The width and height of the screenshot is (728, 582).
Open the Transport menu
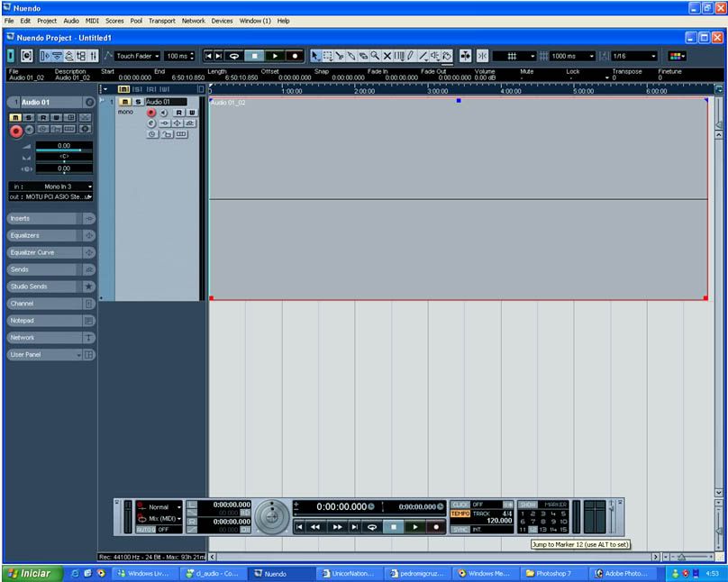pos(162,21)
